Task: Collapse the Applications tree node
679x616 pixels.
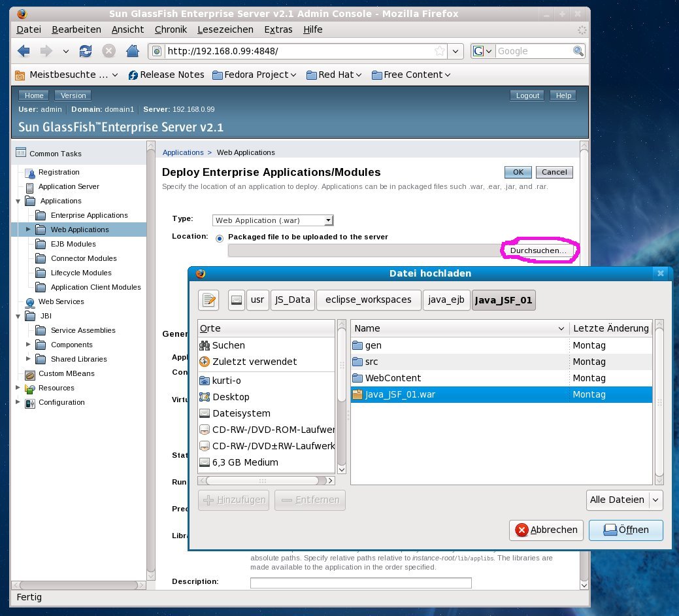Action: [18, 201]
